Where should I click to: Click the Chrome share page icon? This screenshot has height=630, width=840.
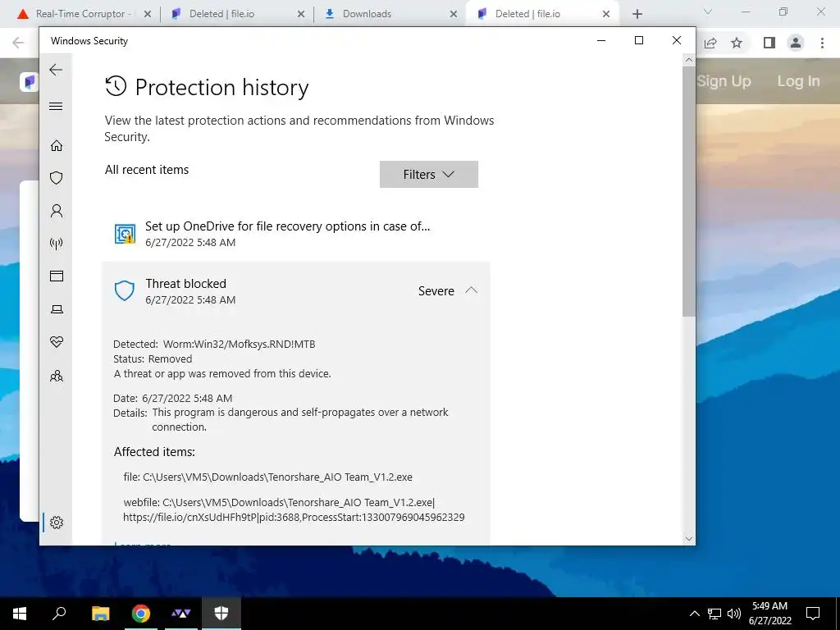coord(710,43)
